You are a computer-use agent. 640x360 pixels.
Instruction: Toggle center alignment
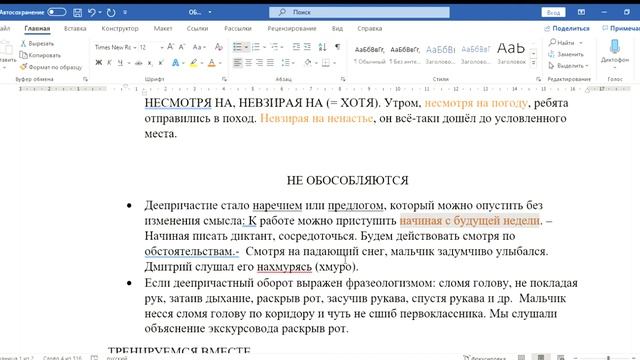click(x=249, y=63)
